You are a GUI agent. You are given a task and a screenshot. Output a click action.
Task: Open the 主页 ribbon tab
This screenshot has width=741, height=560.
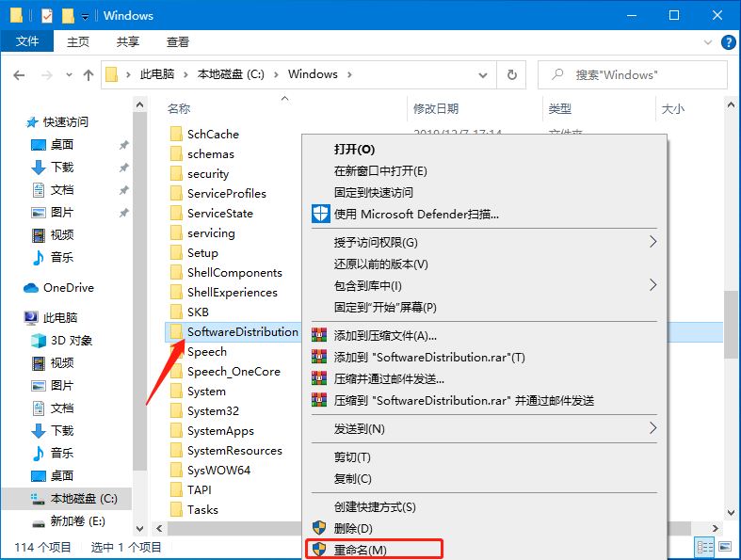click(x=78, y=41)
